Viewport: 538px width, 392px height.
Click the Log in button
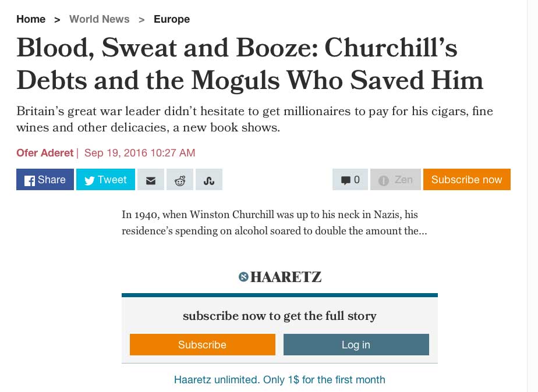356,344
